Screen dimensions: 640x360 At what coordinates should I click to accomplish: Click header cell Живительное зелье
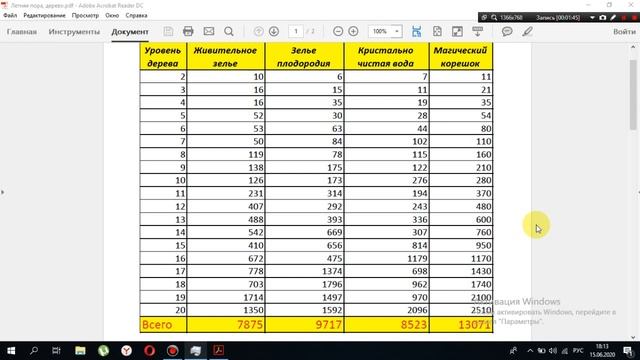(225, 57)
